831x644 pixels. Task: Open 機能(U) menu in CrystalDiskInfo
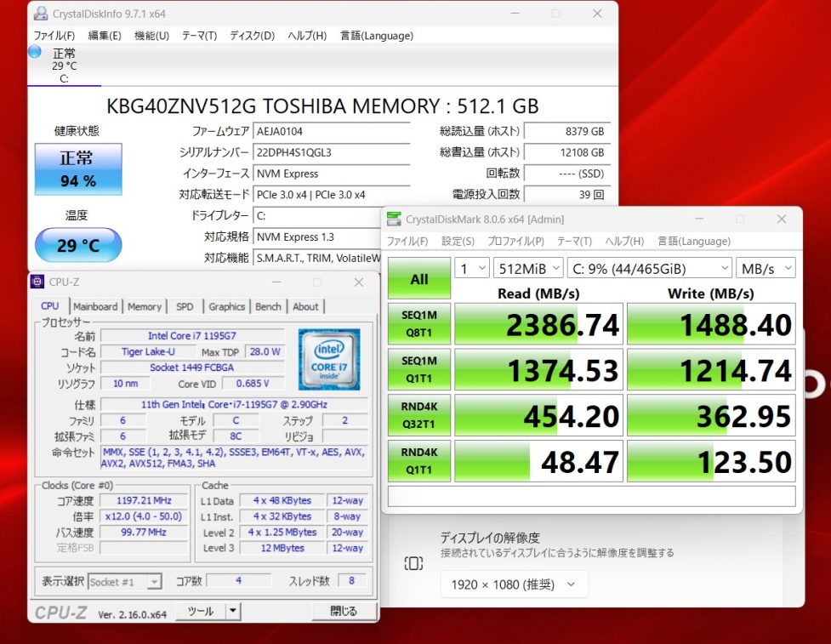[x=151, y=36]
